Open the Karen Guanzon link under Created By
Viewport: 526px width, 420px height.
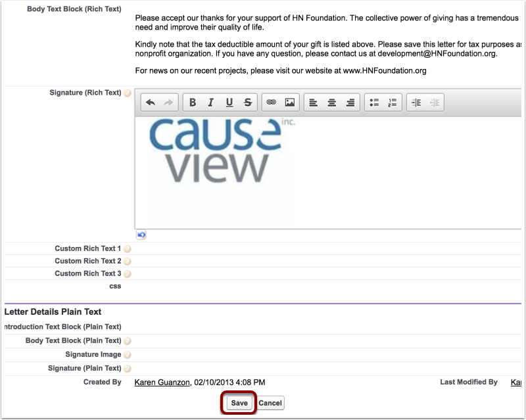click(x=162, y=383)
